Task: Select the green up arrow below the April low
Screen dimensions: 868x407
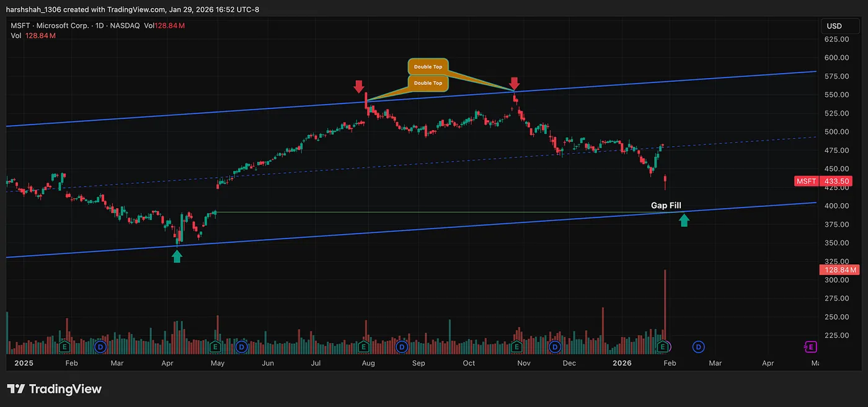Action: [x=177, y=256]
